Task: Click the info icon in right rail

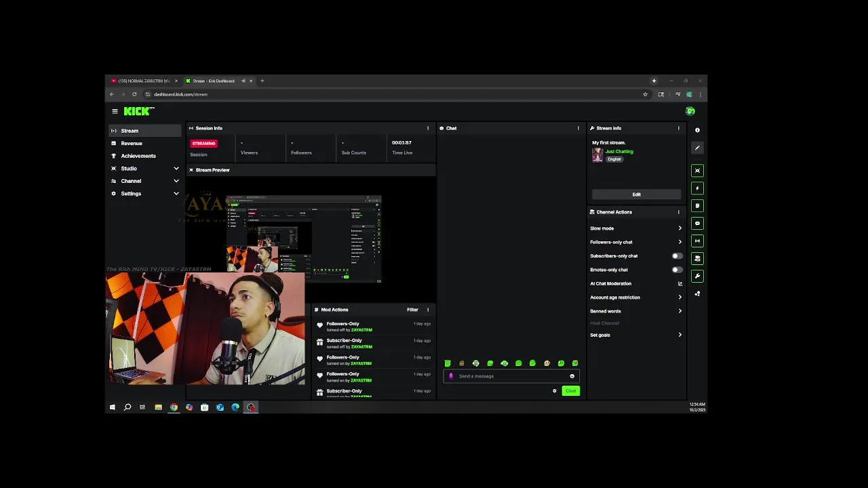Action: point(697,130)
